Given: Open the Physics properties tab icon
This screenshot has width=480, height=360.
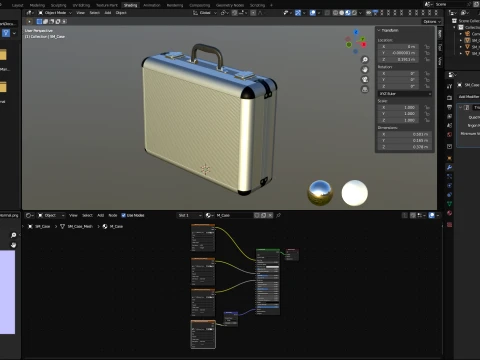Looking at the screenshot, I should click(449, 185).
